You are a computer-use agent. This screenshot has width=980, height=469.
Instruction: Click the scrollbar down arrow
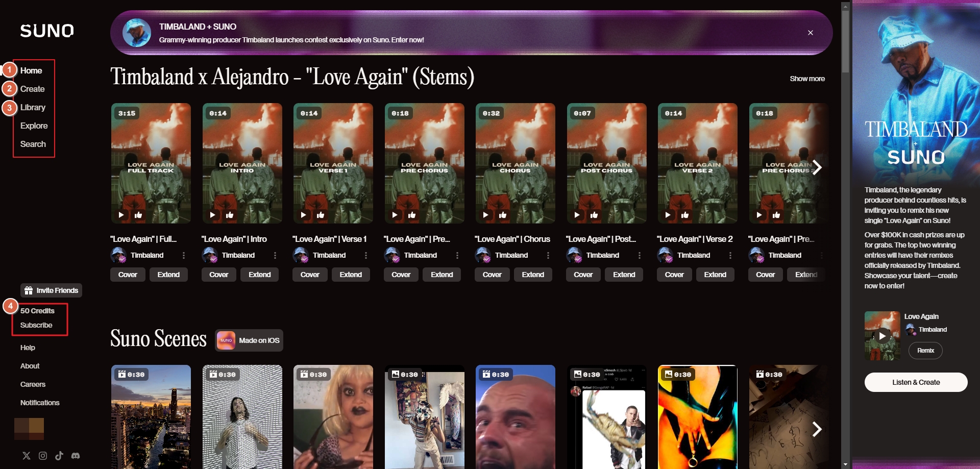coord(845,464)
